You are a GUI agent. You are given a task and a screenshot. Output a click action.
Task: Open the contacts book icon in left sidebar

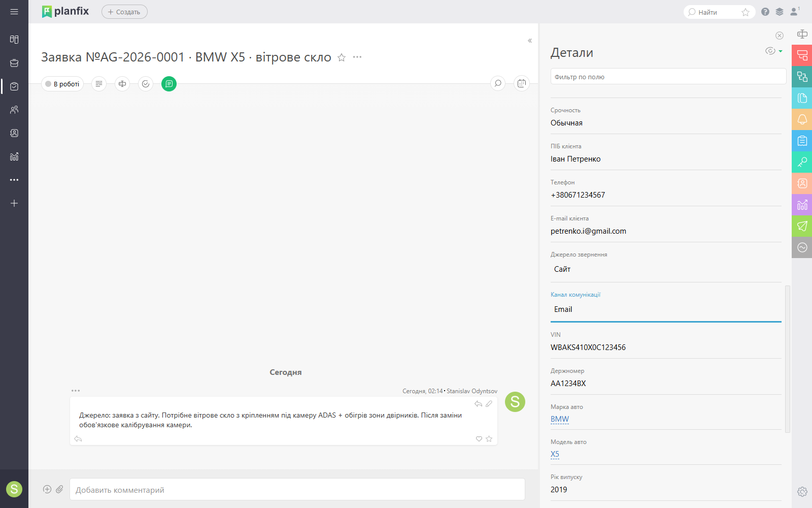(x=14, y=133)
